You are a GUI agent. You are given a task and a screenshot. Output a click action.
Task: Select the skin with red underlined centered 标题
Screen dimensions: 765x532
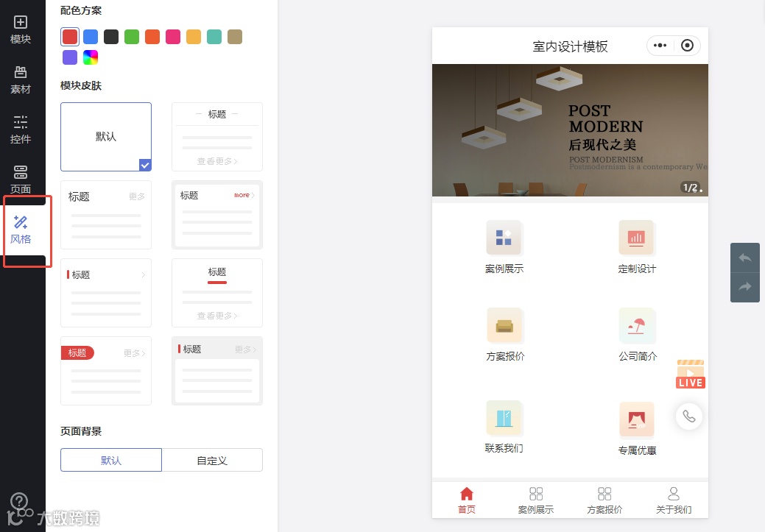pyautogui.click(x=217, y=293)
